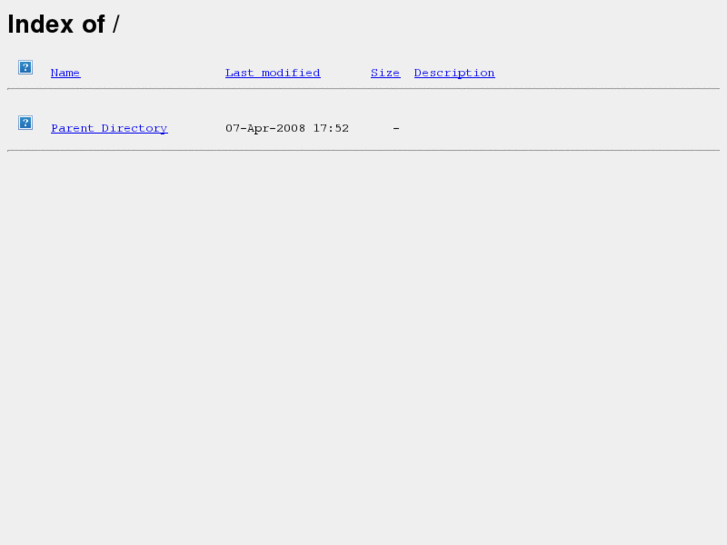The width and height of the screenshot is (727, 545).
Task: Sort by the Size column header
Action: 385,73
